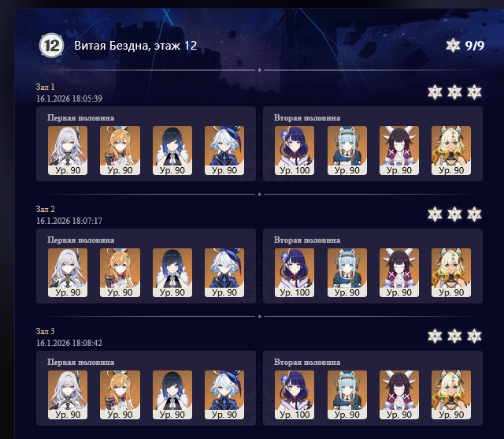504x439 pixels.
Task: Click the first star of Зал 1
Action: (x=435, y=92)
